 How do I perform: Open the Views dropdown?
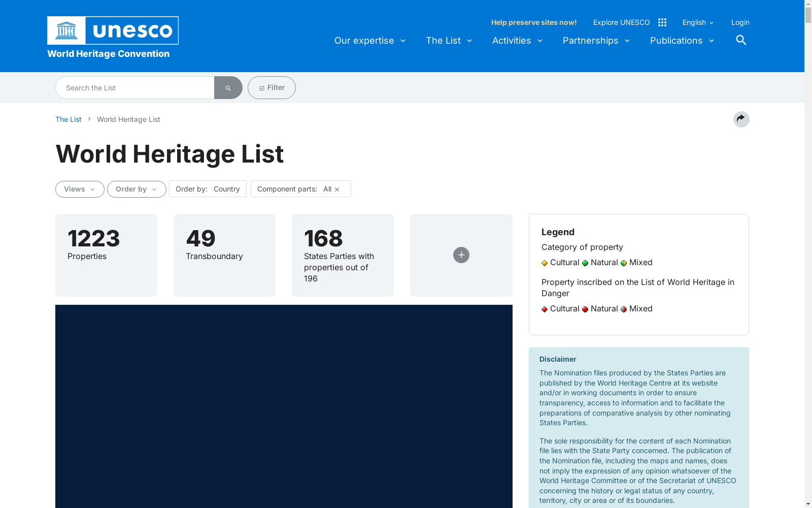80,189
